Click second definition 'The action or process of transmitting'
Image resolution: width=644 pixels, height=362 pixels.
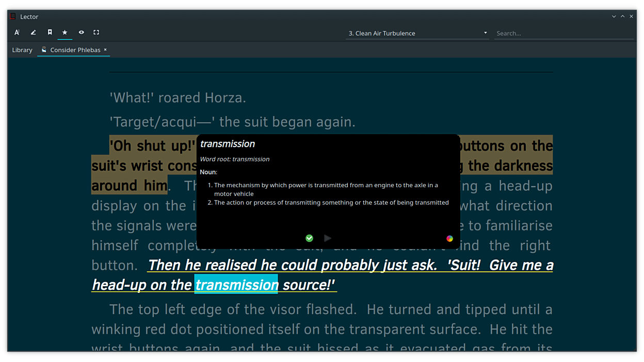331,203
